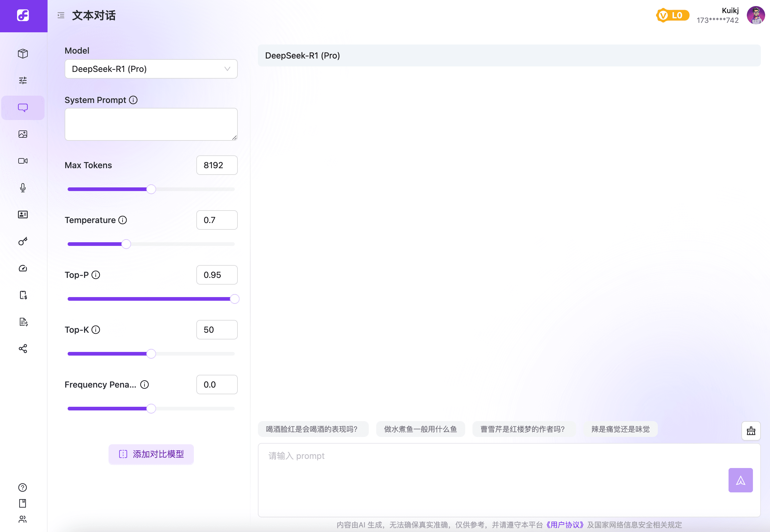Click the Max Tokens value field 8192
This screenshot has height=532, width=770.
point(217,165)
